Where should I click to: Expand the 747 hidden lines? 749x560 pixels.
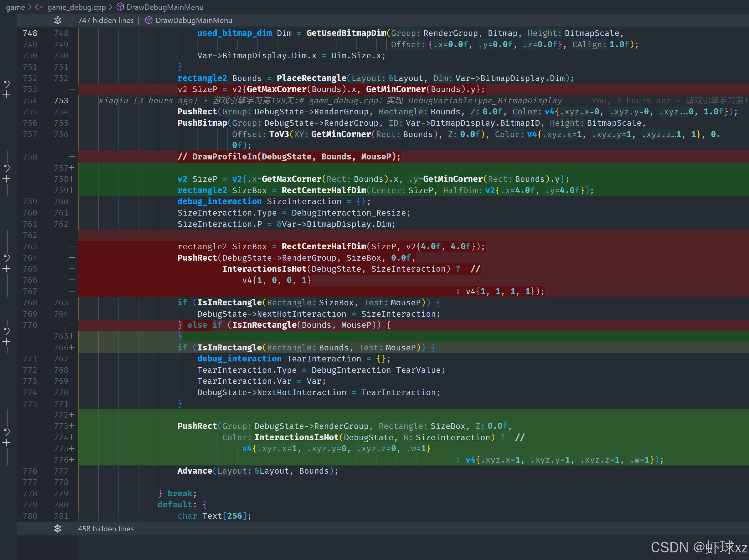point(106,20)
